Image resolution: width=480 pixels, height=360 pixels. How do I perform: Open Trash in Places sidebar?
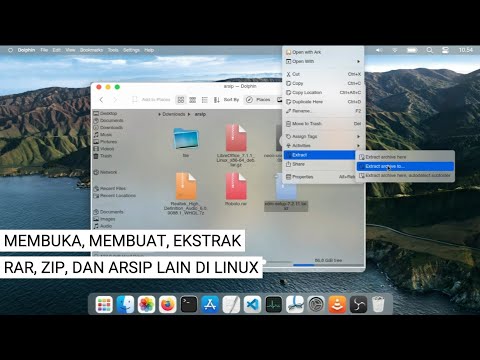pos(103,156)
